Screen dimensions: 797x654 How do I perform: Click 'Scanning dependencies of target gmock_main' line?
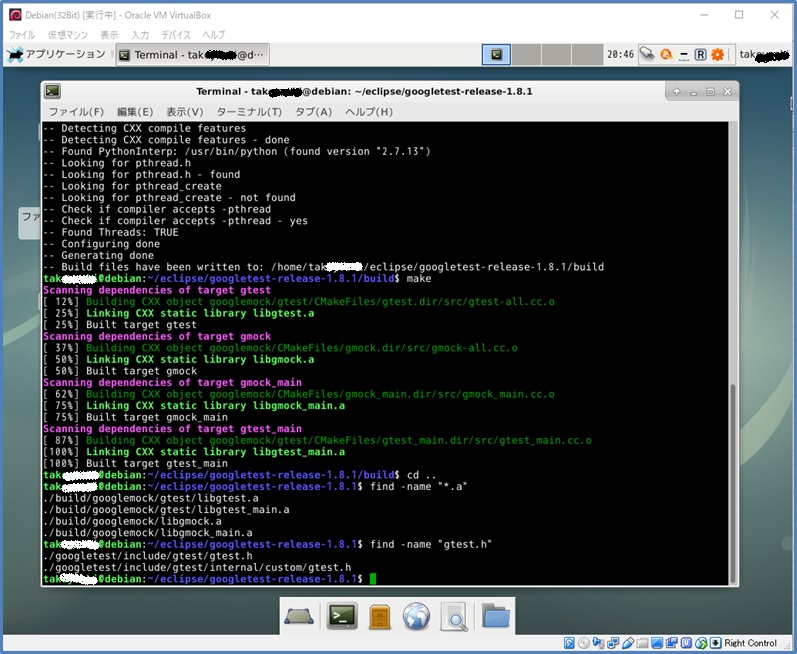coord(172,382)
